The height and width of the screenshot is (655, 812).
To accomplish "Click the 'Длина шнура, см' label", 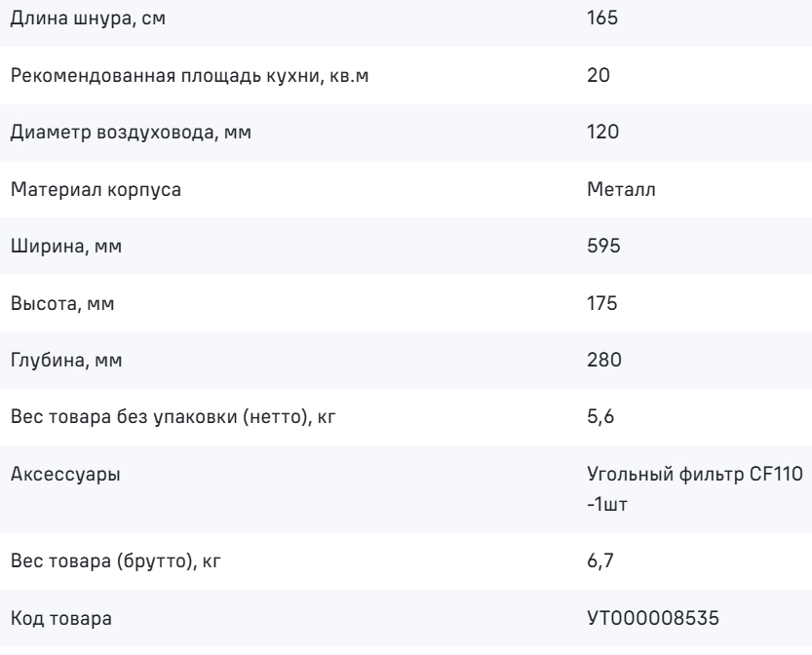I will click(x=88, y=19).
